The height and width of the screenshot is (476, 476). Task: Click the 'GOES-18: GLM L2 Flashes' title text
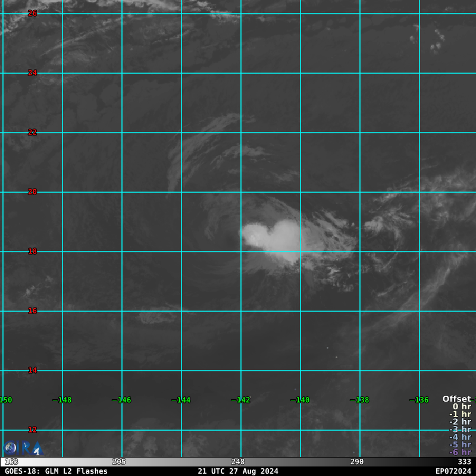[57, 471]
